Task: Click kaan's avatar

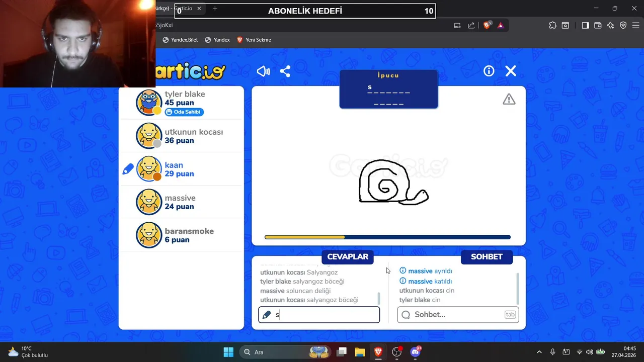Action: click(149, 169)
